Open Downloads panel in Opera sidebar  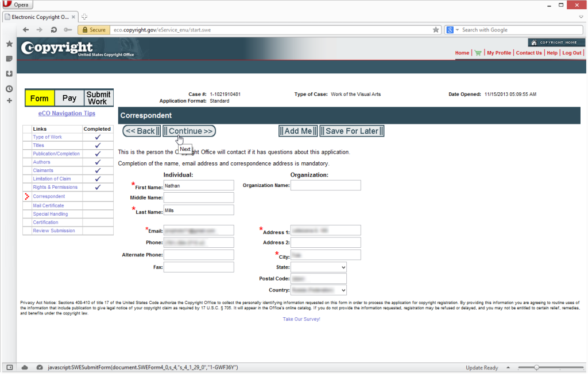pyautogui.click(x=9, y=74)
